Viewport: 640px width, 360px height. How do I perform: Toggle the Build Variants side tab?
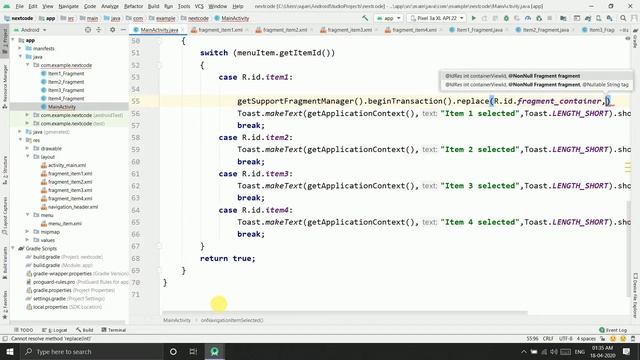click(x=4, y=262)
